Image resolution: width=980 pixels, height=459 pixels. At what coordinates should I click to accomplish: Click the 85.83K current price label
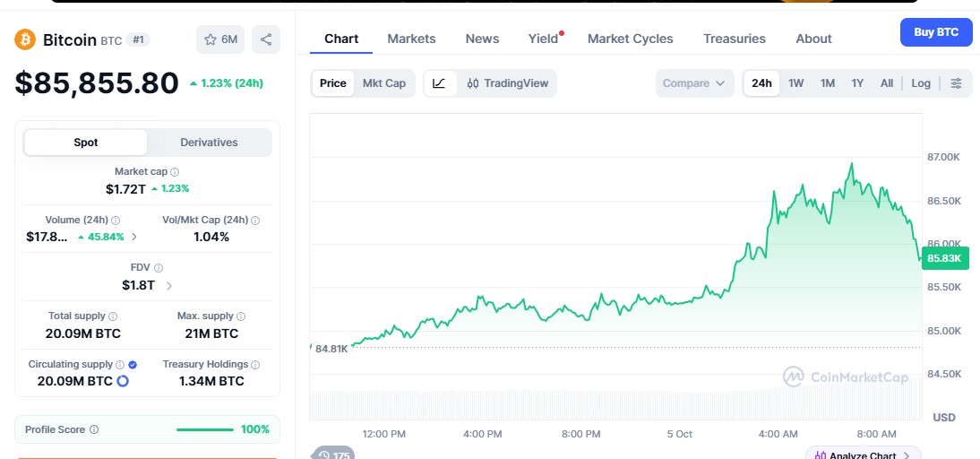coord(945,258)
